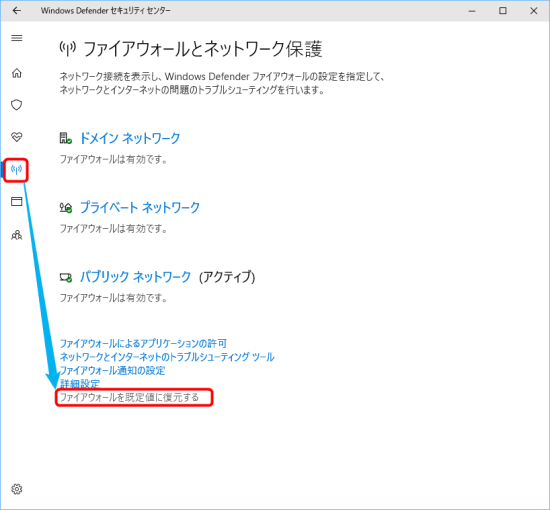Open 詳細設定 link

coord(80,384)
